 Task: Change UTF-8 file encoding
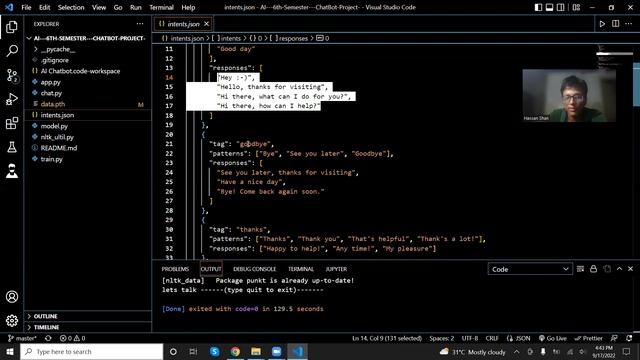click(x=470, y=338)
